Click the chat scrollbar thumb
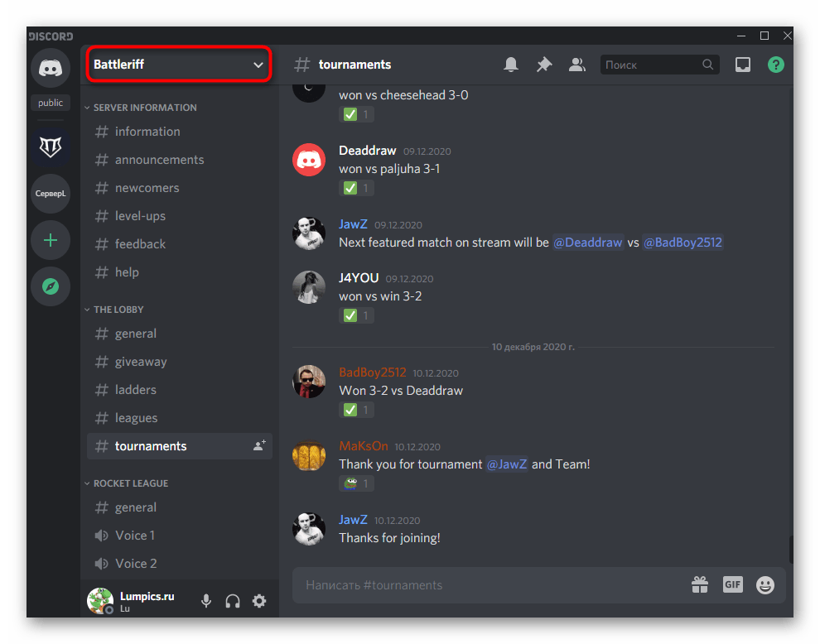Viewport: 820px width, 644px height. tap(790, 550)
